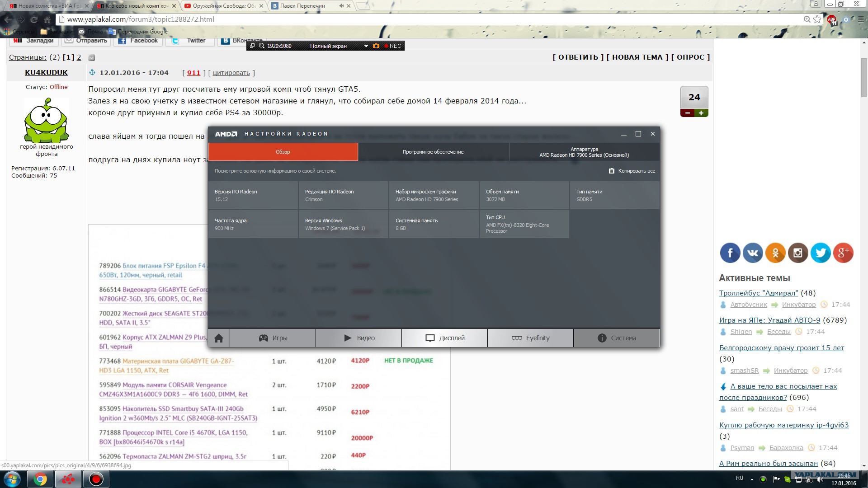
Task: Open the Google Plus round social icon
Action: (x=843, y=253)
